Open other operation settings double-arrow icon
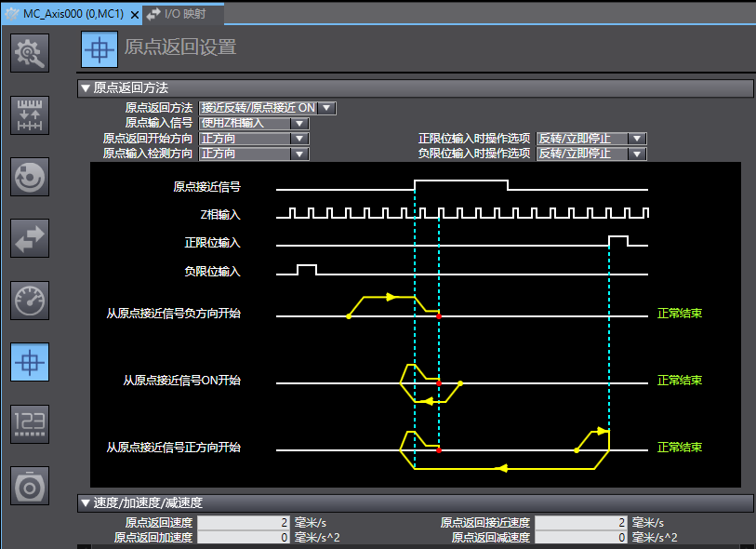The height and width of the screenshot is (549, 756). point(29,237)
